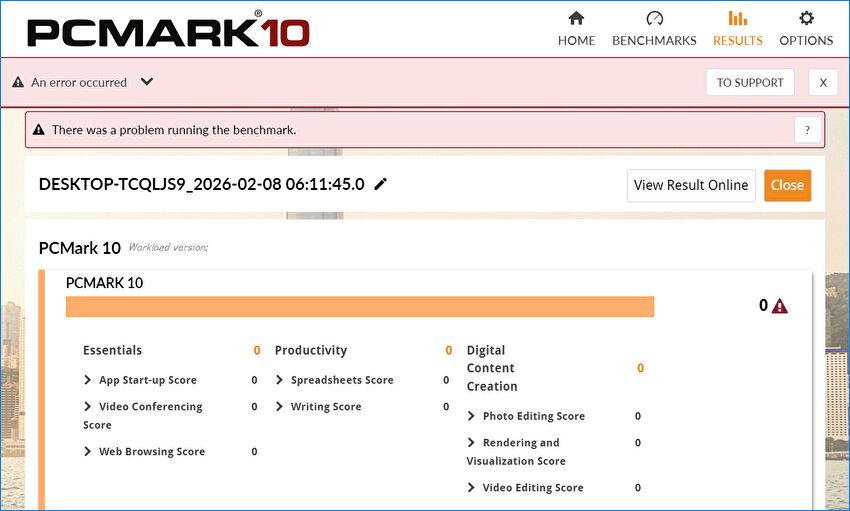Click the pencil icon to rename result

tap(381, 184)
